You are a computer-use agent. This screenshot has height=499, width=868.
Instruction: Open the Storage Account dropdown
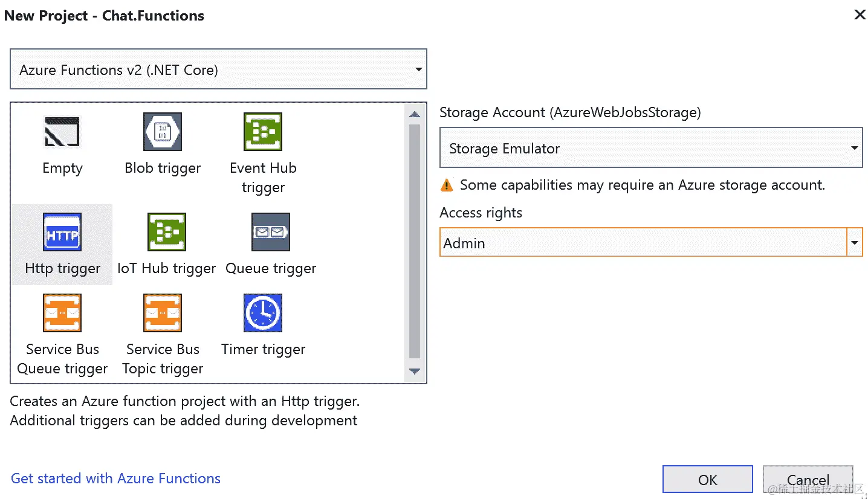[650, 148]
